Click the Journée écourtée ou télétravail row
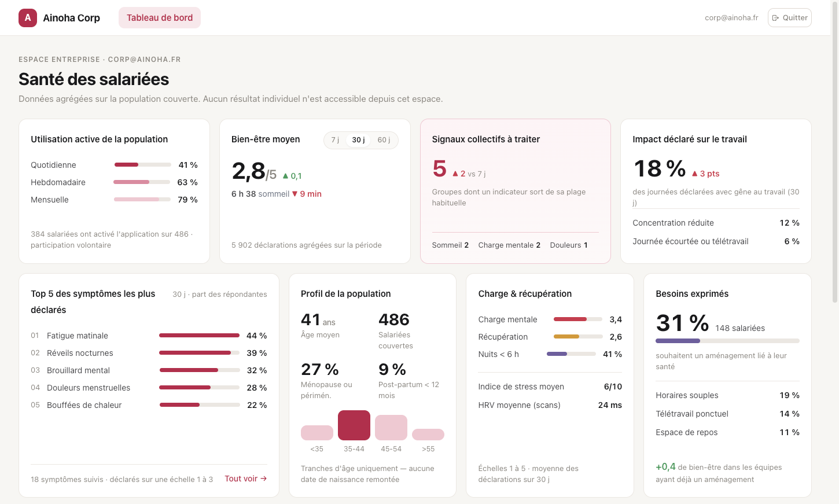This screenshot has width=839, height=504. tap(716, 241)
